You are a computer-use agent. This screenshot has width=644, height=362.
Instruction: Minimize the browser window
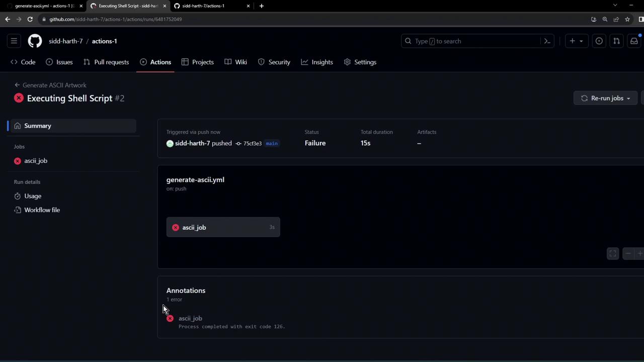(631, 6)
